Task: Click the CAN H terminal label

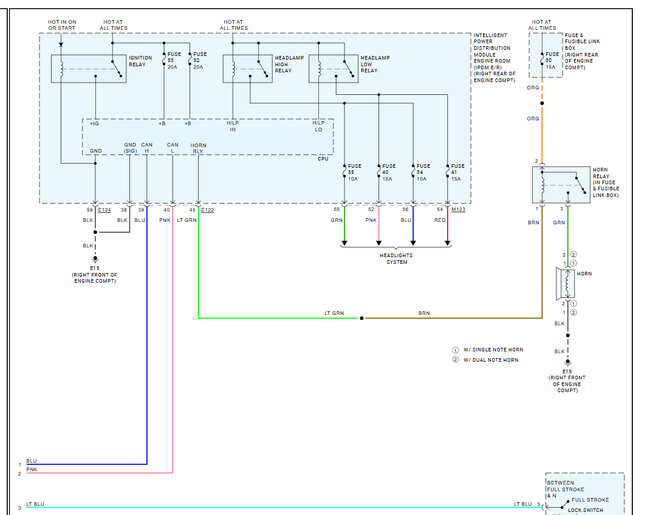Action: pos(147,148)
